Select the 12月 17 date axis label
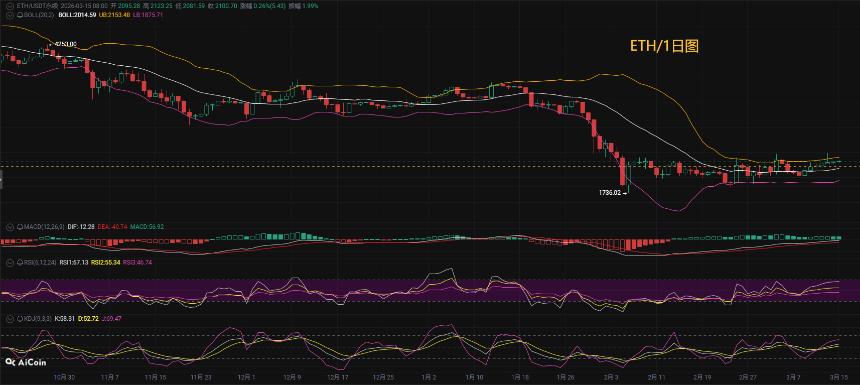This screenshot has height=385, width=860. coord(338,377)
